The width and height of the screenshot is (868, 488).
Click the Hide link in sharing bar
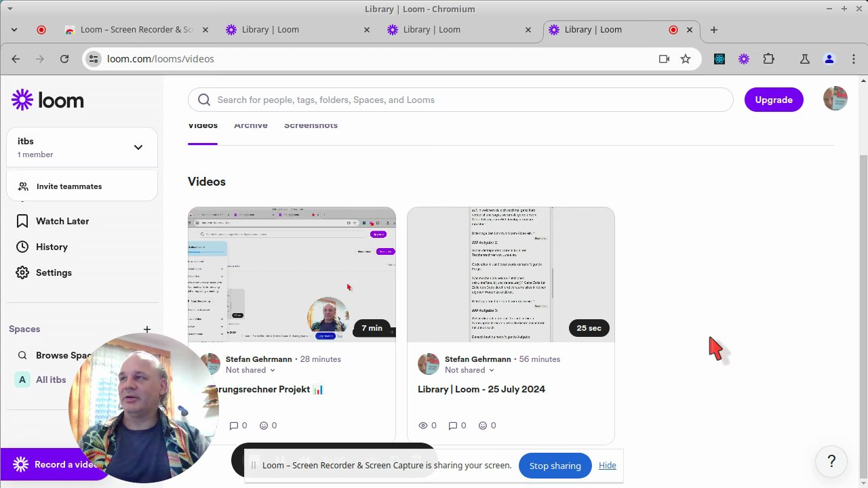pos(608,465)
